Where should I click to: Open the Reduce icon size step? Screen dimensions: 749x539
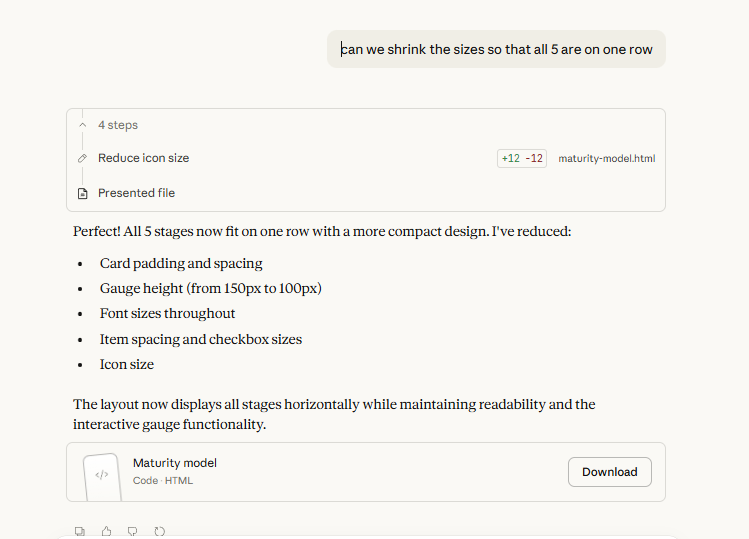[x=143, y=158]
